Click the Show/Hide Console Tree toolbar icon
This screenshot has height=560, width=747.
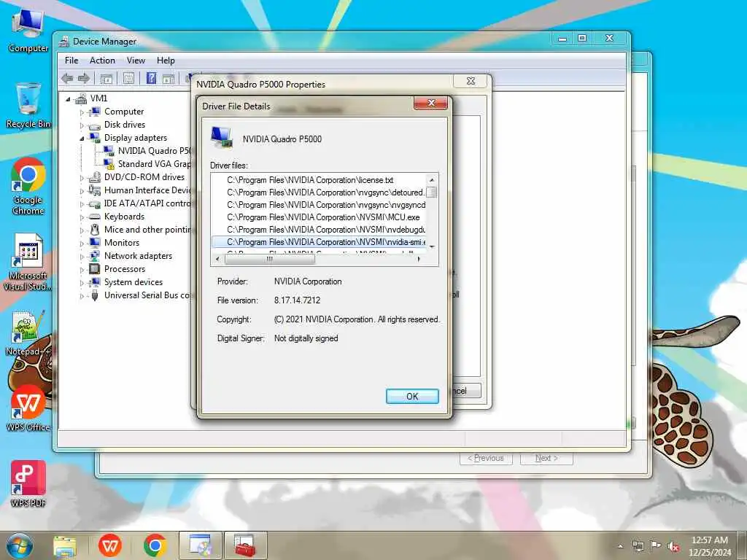[107, 79]
